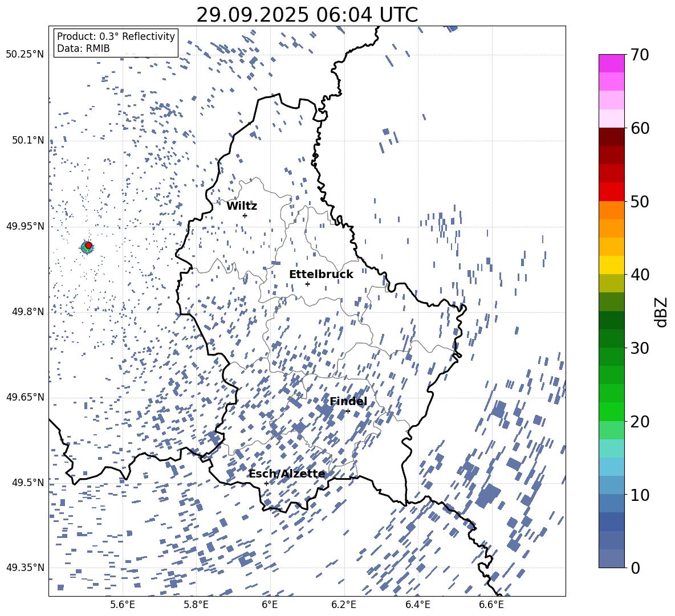The width and height of the screenshot is (675, 616).
Task: Click the colorbar tick label 20
Action: 640,422
